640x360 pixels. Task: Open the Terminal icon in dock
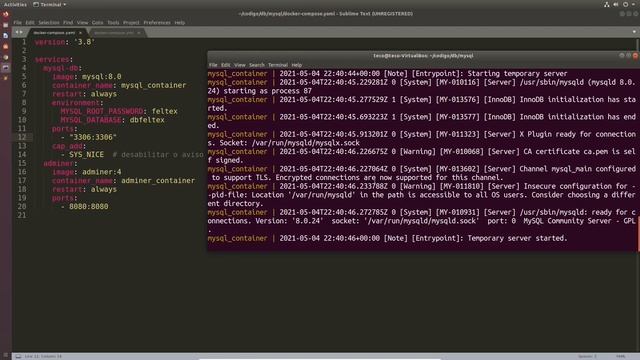coord(6,68)
